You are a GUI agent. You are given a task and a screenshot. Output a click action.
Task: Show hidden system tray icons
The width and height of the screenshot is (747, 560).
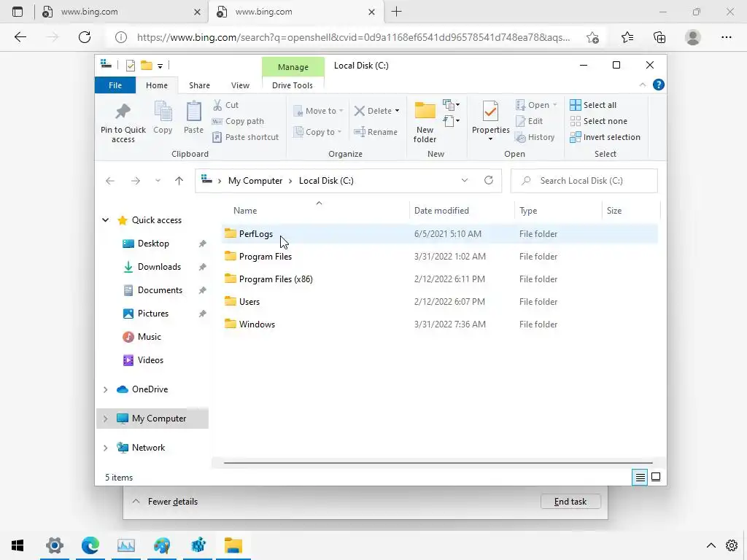tap(711, 545)
